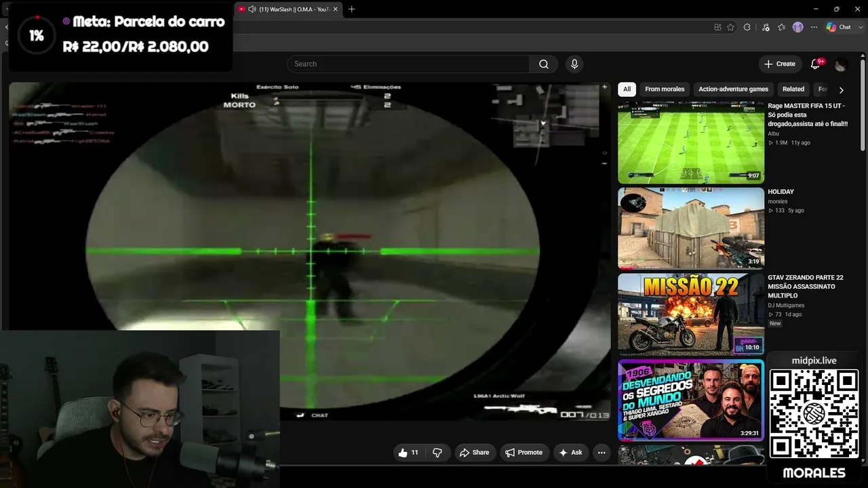This screenshot has width=868, height=488.
Task: Expand the Copilot Chat dropdown arrow
Action: [x=860, y=27]
